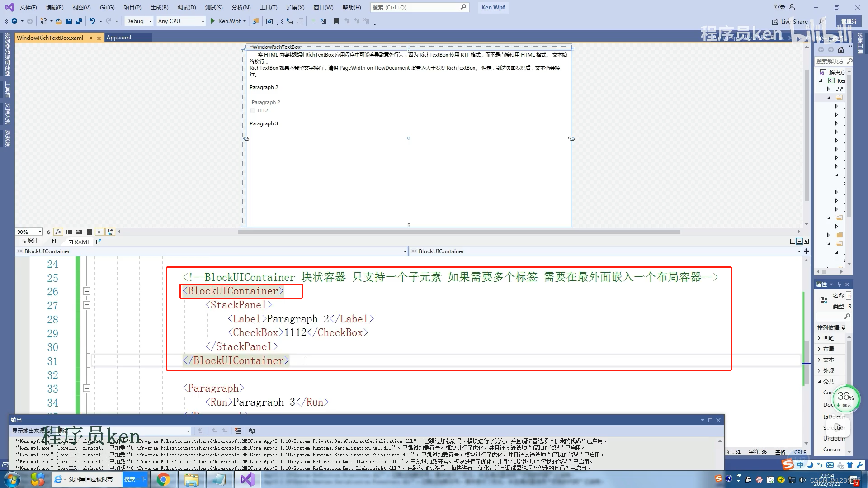
Task: Collapse the Paragraph element at line 33
Action: (x=86, y=389)
